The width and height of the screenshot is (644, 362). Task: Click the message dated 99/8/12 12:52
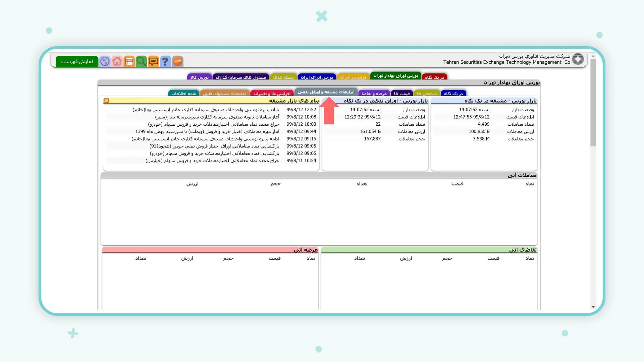(x=211, y=110)
